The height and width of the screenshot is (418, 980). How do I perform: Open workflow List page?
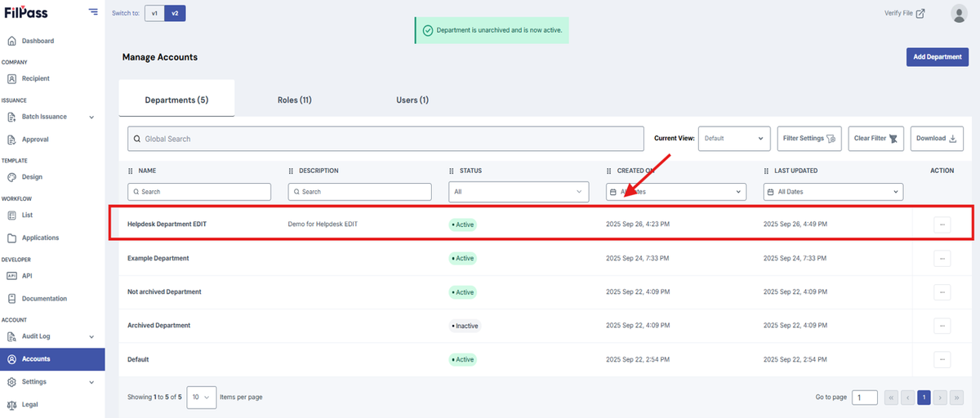point(27,216)
